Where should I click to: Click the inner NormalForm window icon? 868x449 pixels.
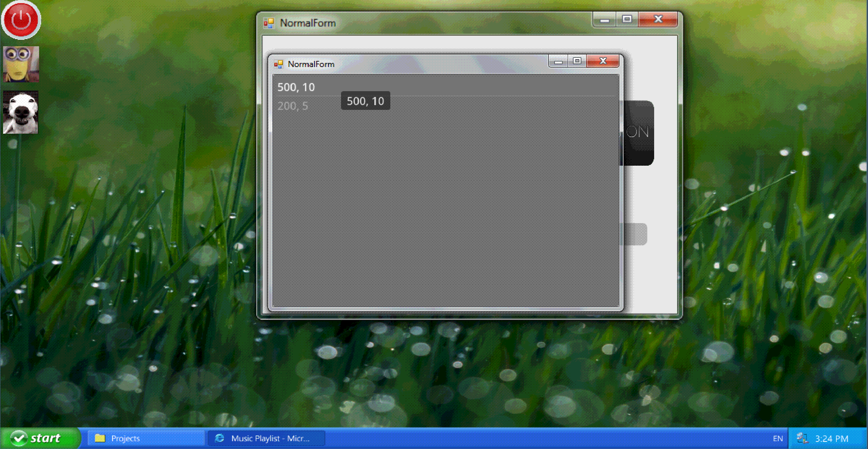click(278, 64)
